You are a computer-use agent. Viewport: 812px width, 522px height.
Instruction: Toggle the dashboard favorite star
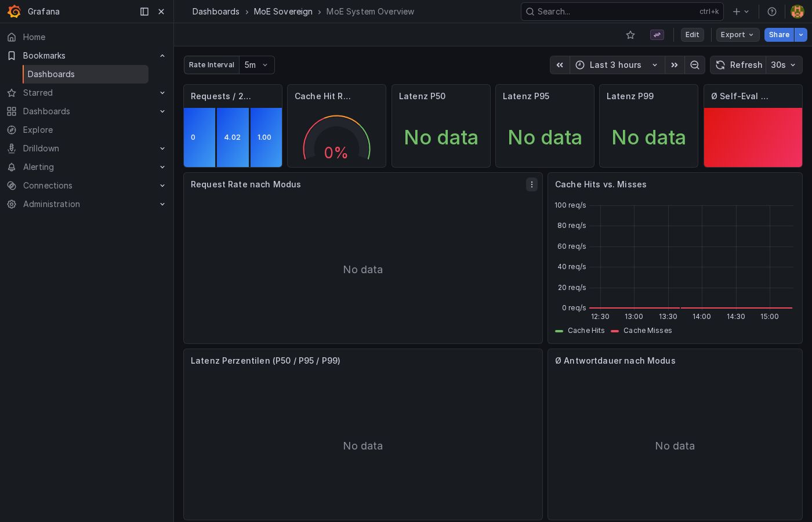click(x=630, y=35)
